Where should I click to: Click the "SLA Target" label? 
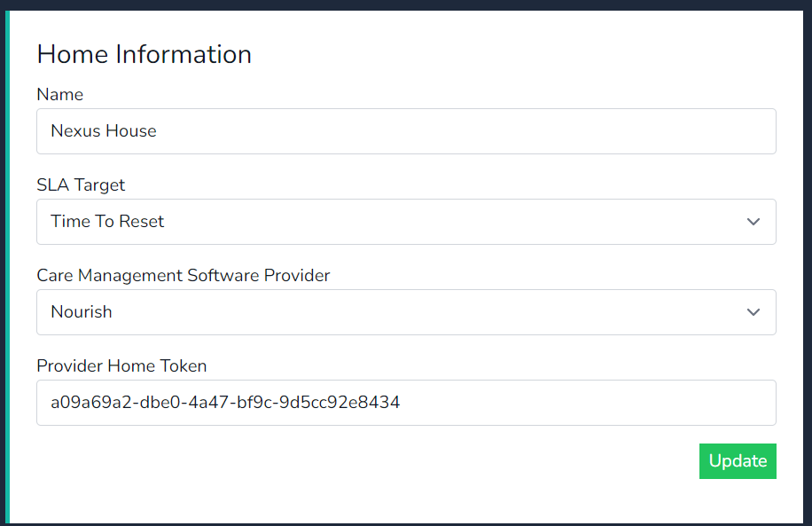pos(81,185)
